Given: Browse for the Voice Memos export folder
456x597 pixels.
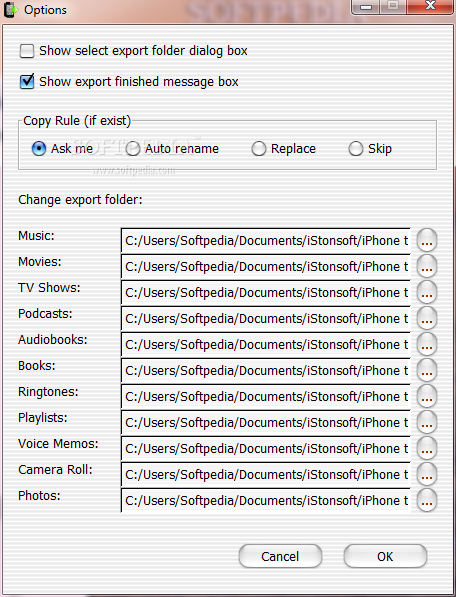Looking at the screenshot, I should [427, 448].
